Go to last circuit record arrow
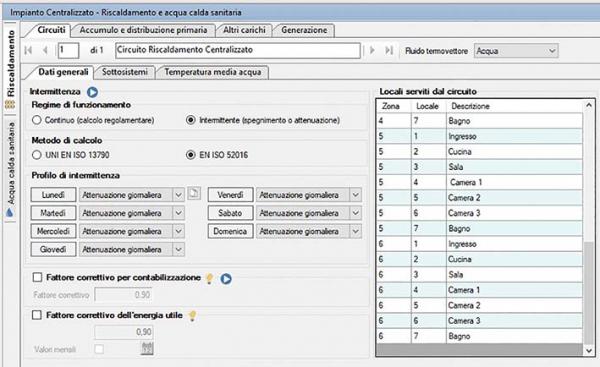This screenshot has height=367, width=600. [389, 50]
